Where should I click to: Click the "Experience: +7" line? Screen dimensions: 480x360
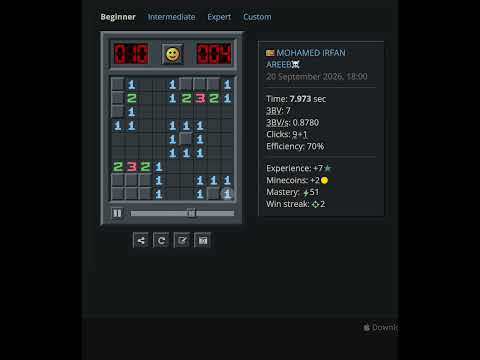(299, 168)
